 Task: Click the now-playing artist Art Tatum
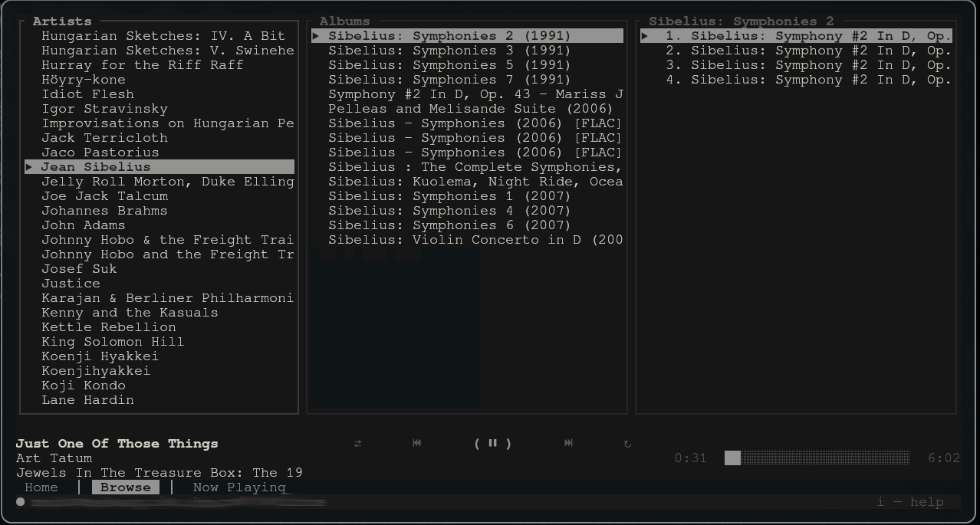pyautogui.click(x=54, y=458)
